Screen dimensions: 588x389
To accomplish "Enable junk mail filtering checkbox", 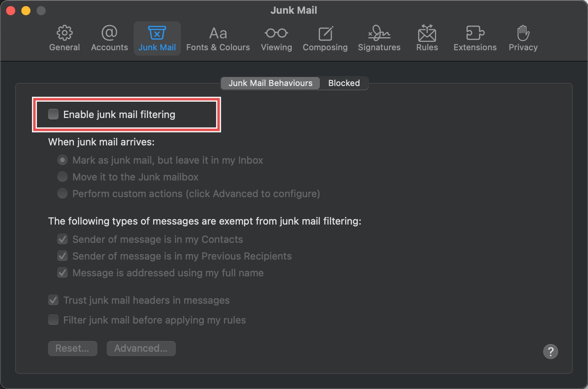I will tap(53, 114).
